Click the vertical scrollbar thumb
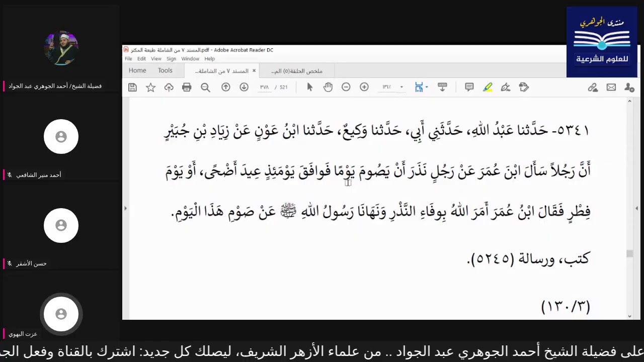The width and height of the screenshot is (644, 362). pos(629,253)
